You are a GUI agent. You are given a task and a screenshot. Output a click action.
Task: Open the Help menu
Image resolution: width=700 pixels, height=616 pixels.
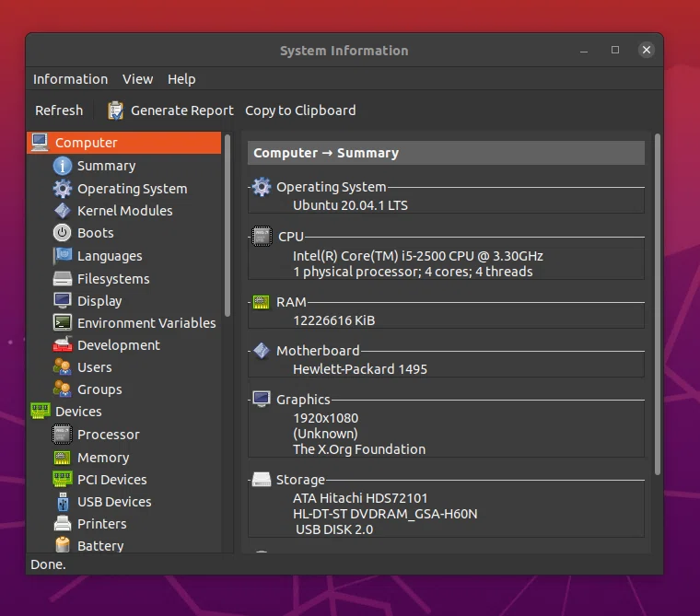click(x=181, y=79)
